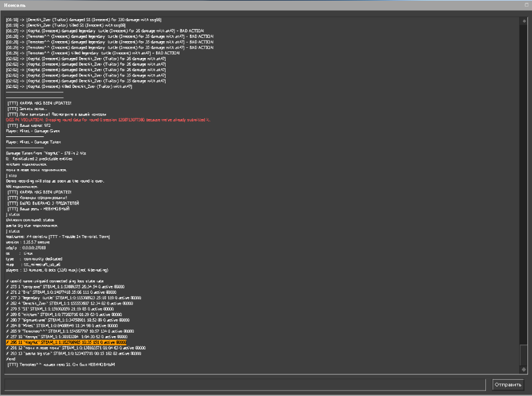Focus the console command input field
532x396 pixels.
point(245,384)
